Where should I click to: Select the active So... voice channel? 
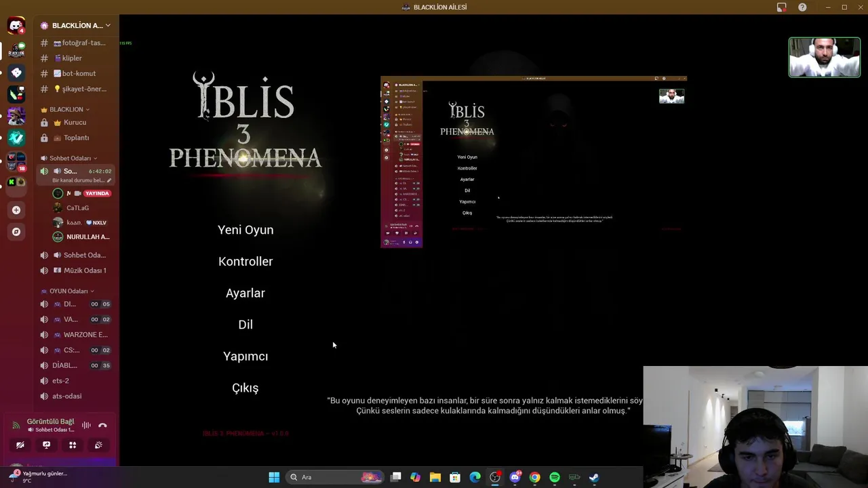coord(76,175)
